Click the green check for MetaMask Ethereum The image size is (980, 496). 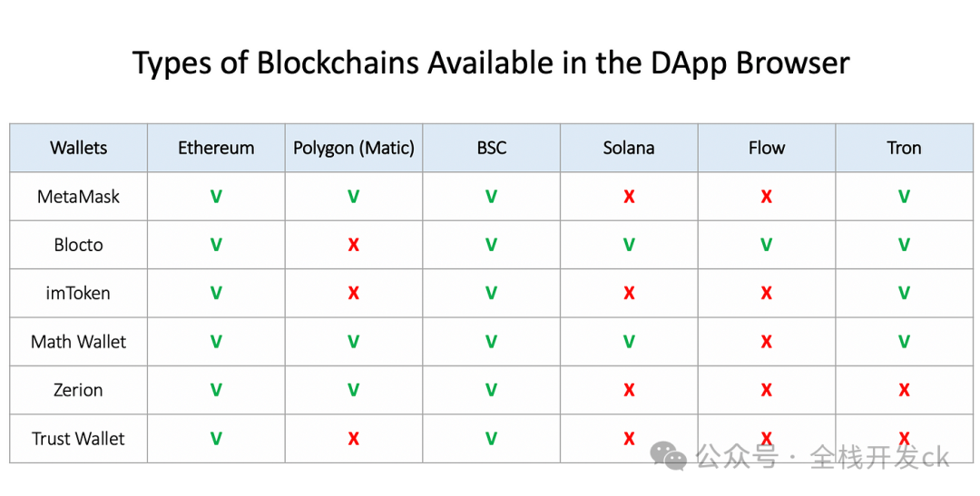216,197
